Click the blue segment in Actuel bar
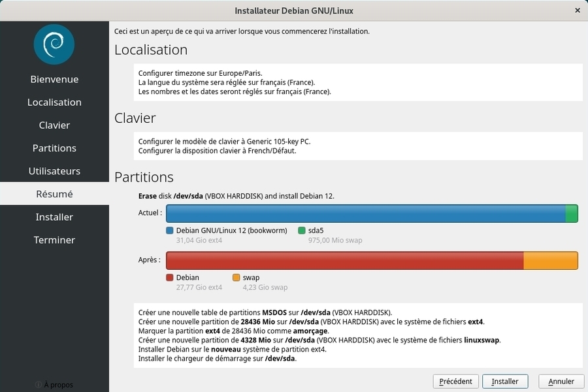Screen dimensions: 588x392 point(366,214)
